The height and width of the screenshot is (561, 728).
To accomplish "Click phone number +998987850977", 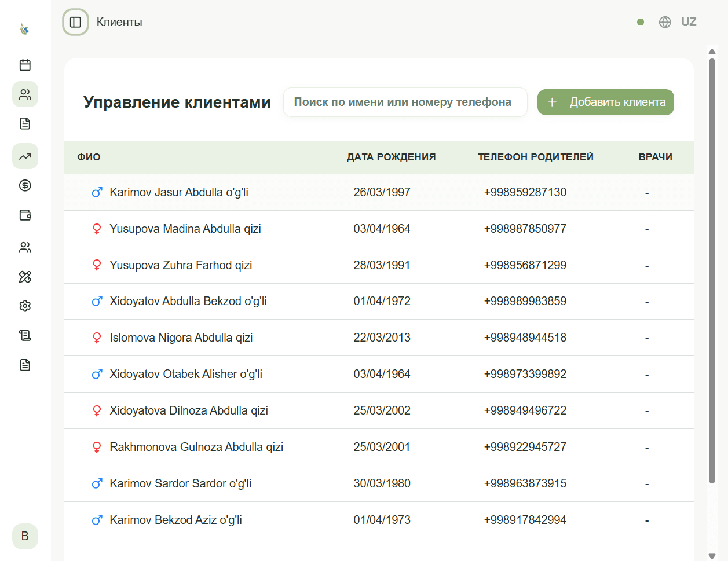I will pos(525,229).
